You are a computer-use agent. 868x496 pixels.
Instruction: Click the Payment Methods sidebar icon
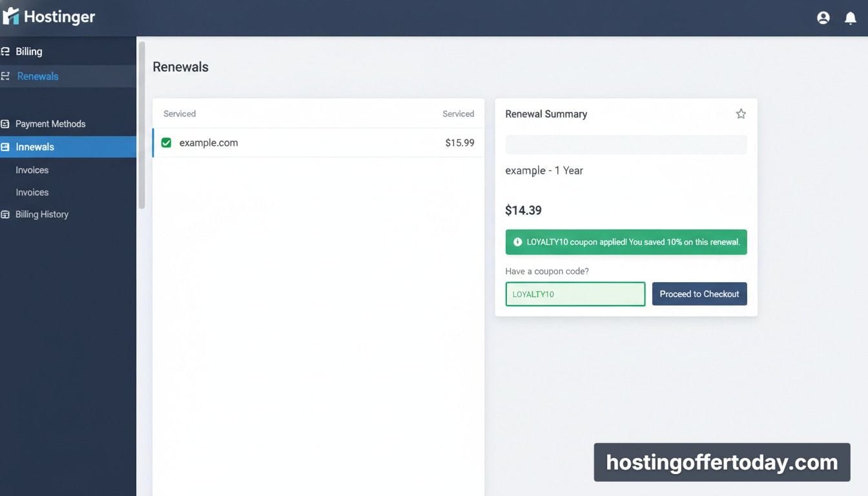click(5, 124)
